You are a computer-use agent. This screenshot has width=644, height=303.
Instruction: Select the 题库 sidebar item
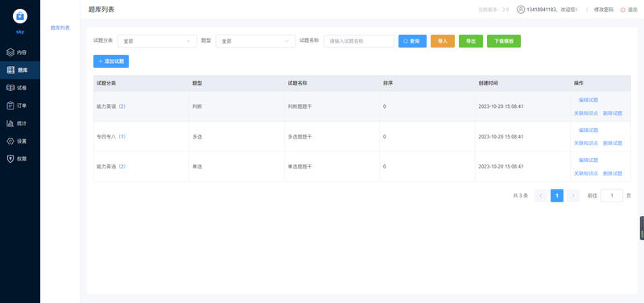point(19,70)
